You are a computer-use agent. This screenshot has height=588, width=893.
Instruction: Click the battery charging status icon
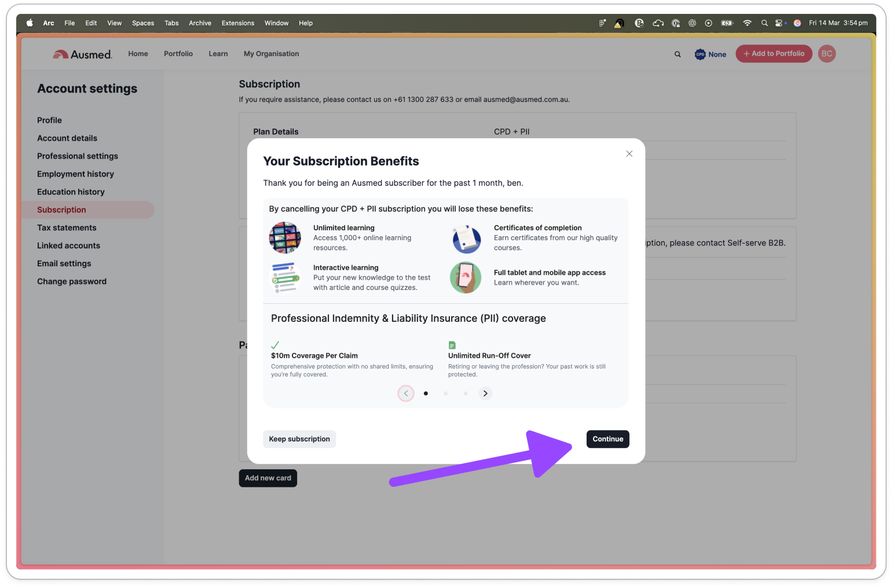click(727, 23)
